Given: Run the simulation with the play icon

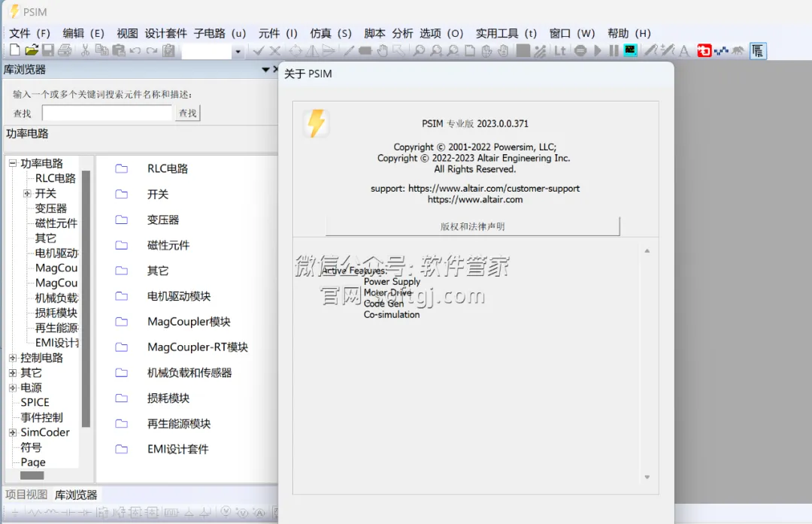Looking at the screenshot, I should coord(598,50).
